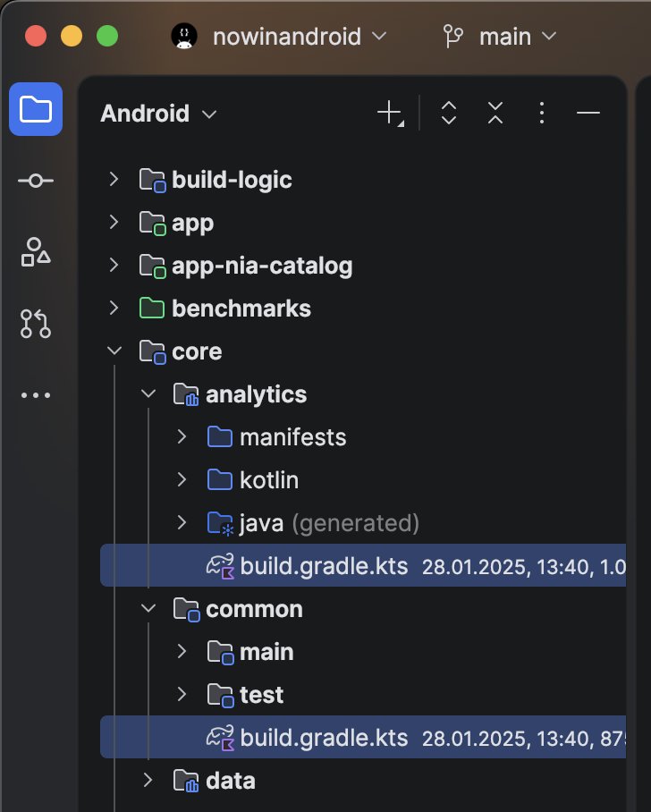Viewport: 651px width, 812px height.
Task: Expand the manifests folder chevron
Action: point(182,436)
